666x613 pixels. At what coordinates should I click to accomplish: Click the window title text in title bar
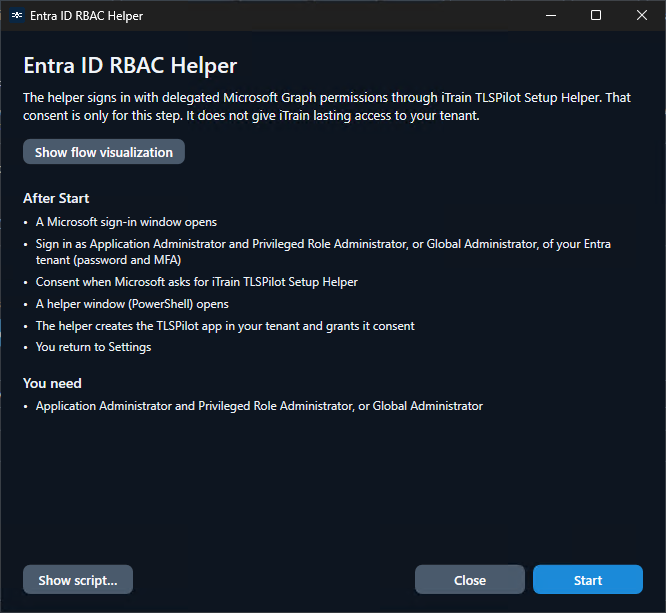point(87,16)
